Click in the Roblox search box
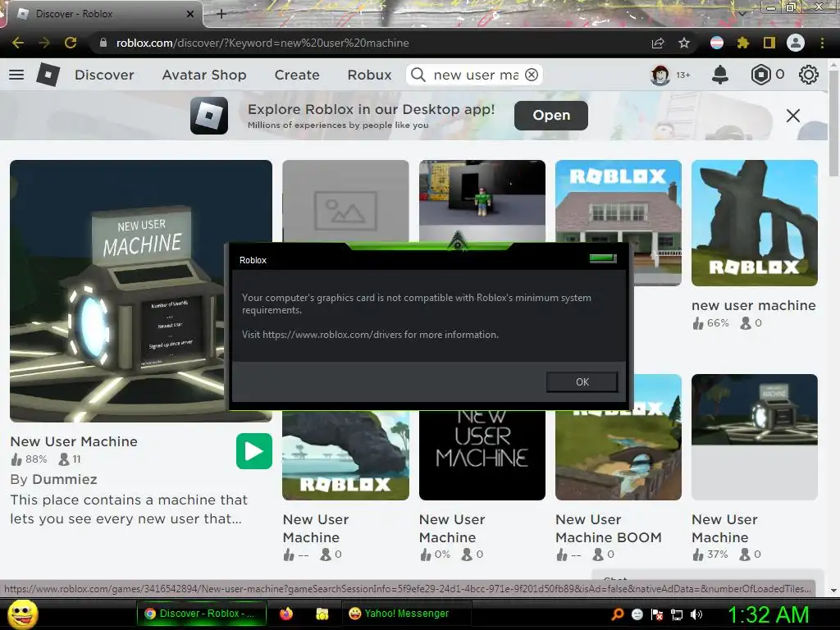This screenshot has width=840, height=630. coord(476,75)
